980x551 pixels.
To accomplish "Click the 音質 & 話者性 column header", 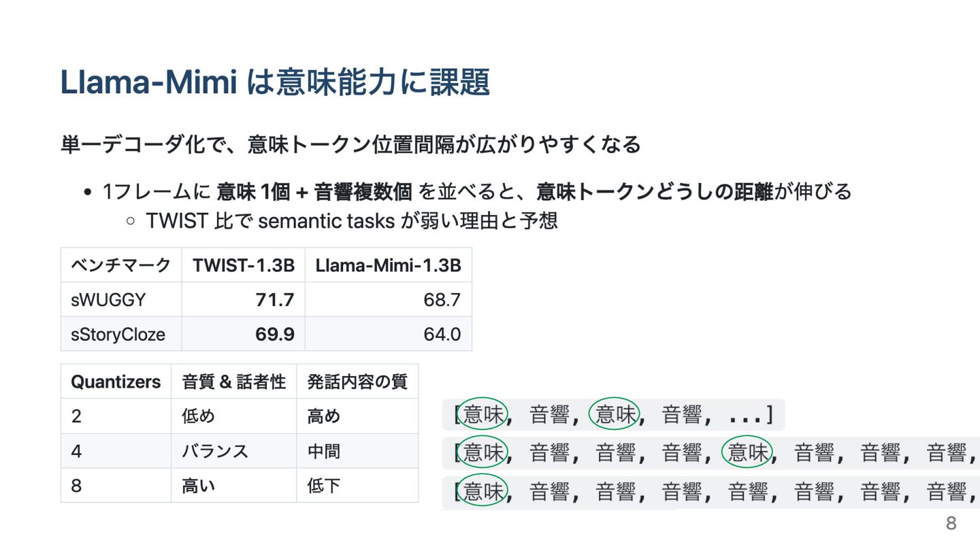I will (x=233, y=382).
